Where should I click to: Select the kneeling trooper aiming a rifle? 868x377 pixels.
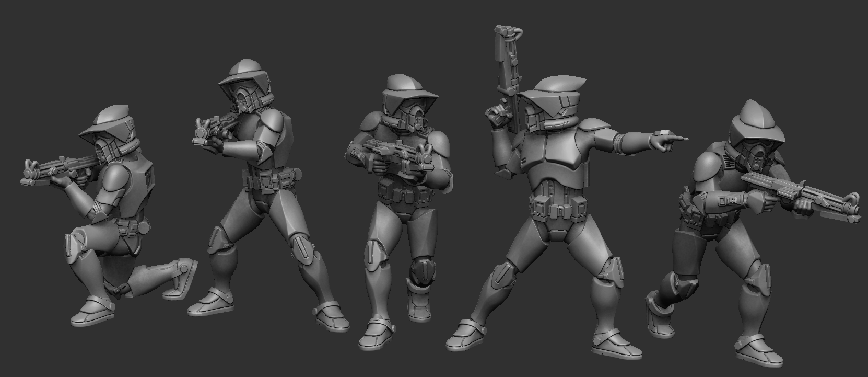pos(110,214)
